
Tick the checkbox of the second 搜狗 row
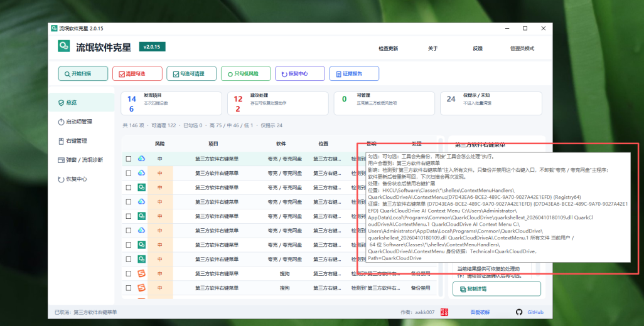[129, 288]
